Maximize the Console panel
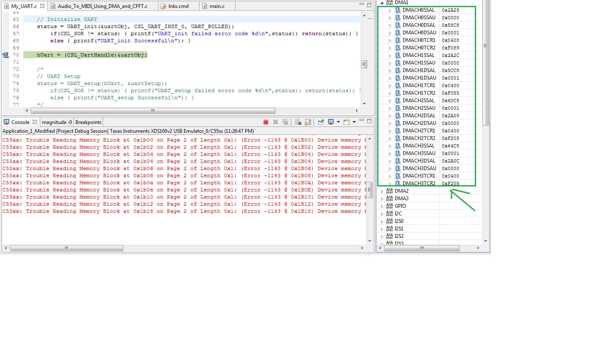Screen dimensions: 601x364 coord(369,121)
